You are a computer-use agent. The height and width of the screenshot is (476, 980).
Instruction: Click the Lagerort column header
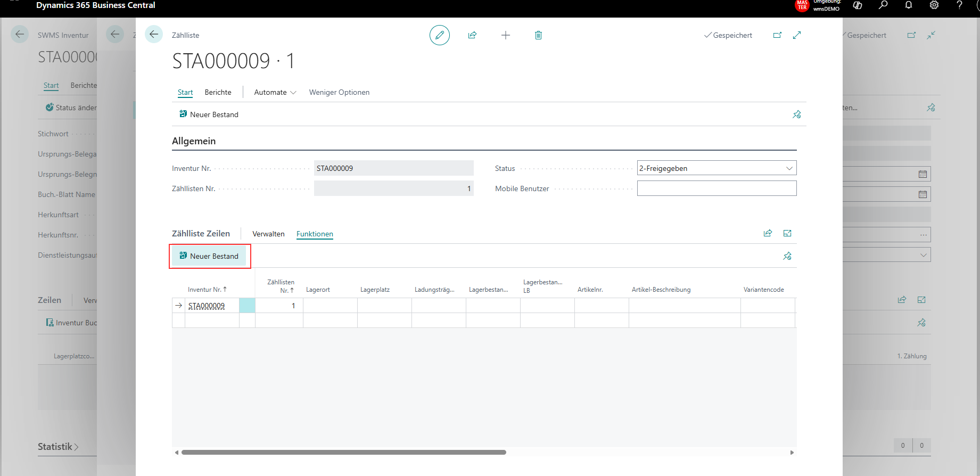(318, 290)
